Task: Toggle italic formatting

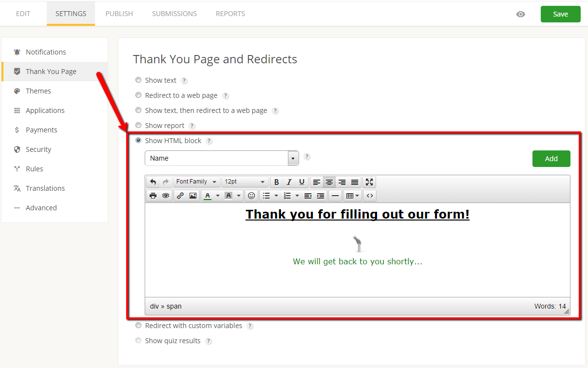Action: click(x=289, y=182)
